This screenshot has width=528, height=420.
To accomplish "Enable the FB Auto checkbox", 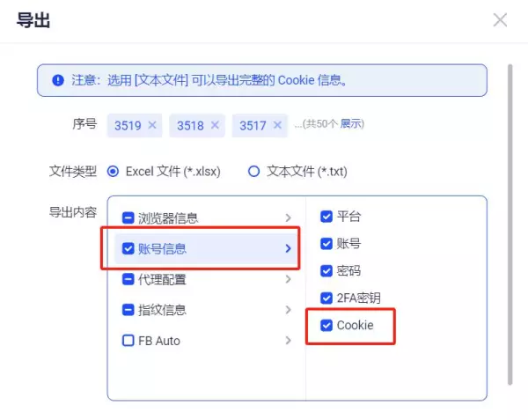I will coord(128,341).
